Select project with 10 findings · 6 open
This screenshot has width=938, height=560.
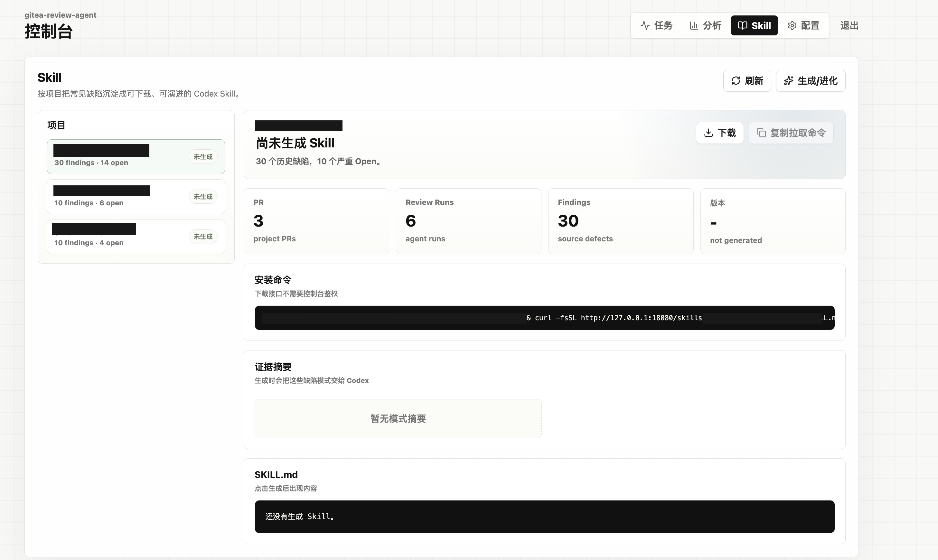pos(136,197)
